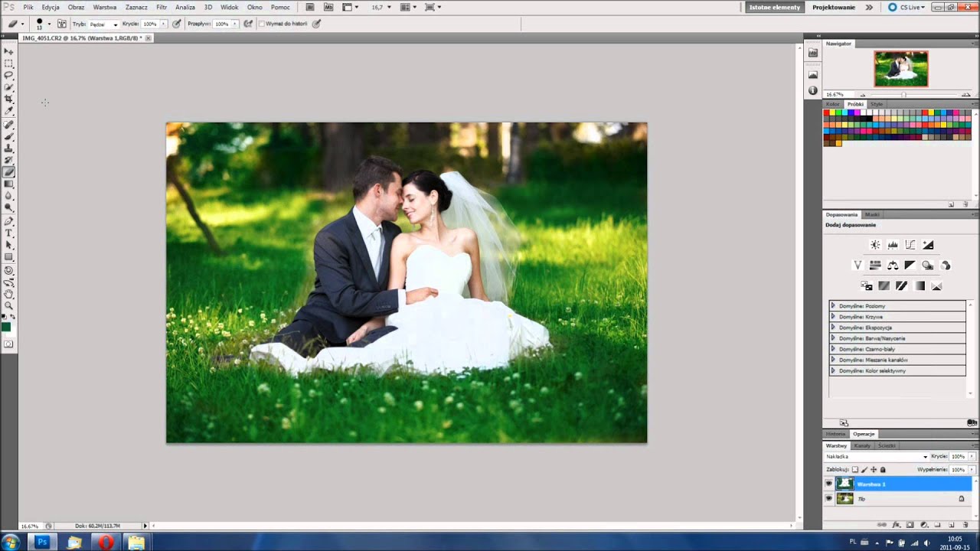
Task: Toggle visibility of Tło layer
Action: pos(828,499)
